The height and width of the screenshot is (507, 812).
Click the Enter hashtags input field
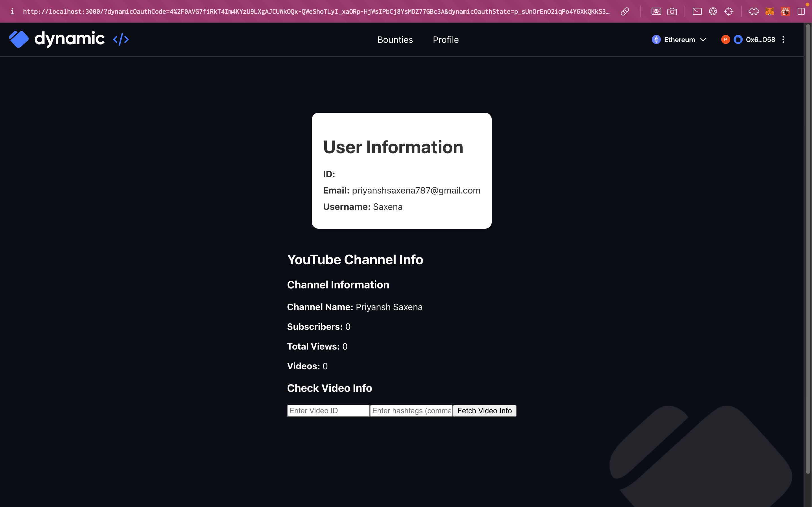412,411
